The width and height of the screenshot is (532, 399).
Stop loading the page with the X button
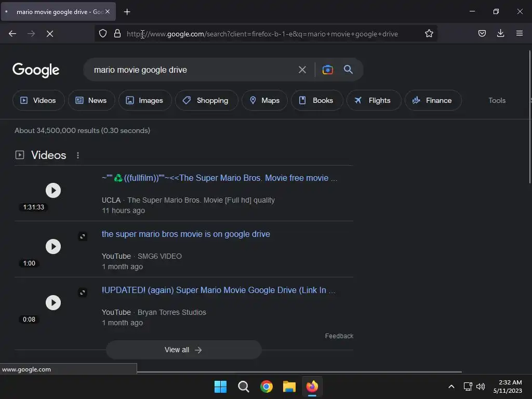click(x=50, y=34)
